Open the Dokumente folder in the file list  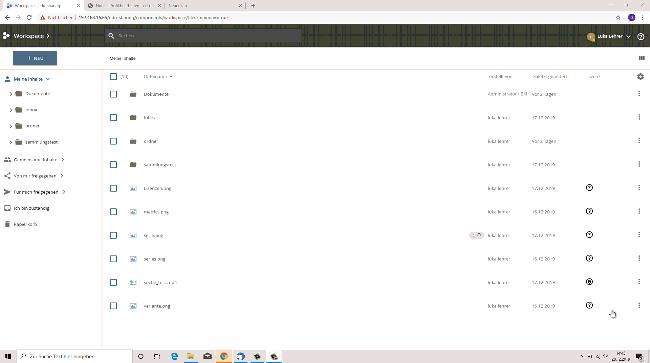[156, 94]
